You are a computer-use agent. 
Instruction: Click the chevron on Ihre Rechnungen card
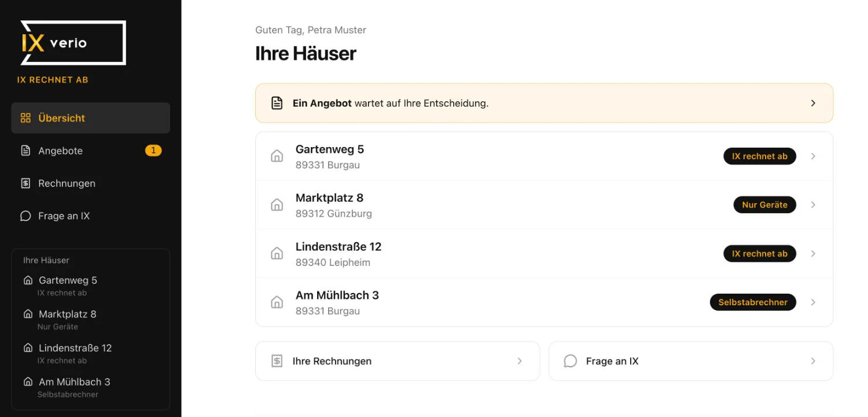pyautogui.click(x=520, y=361)
